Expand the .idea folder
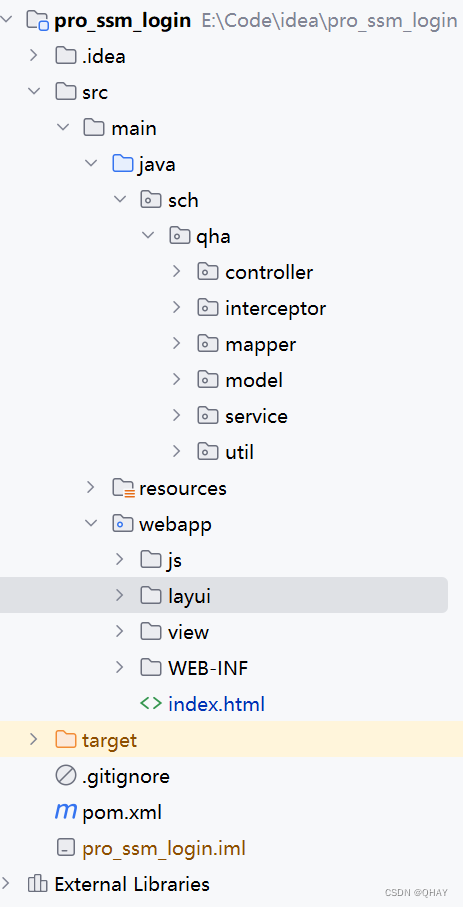Viewport: 463px width, 907px height. tap(34, 56)
